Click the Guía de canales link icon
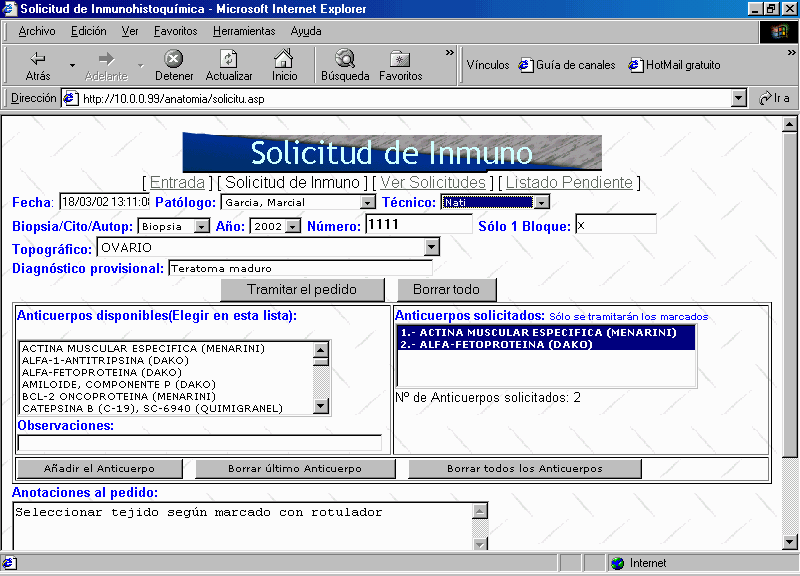Image resolution: width=800 pixels, height=576 pixels. [526, 66]
